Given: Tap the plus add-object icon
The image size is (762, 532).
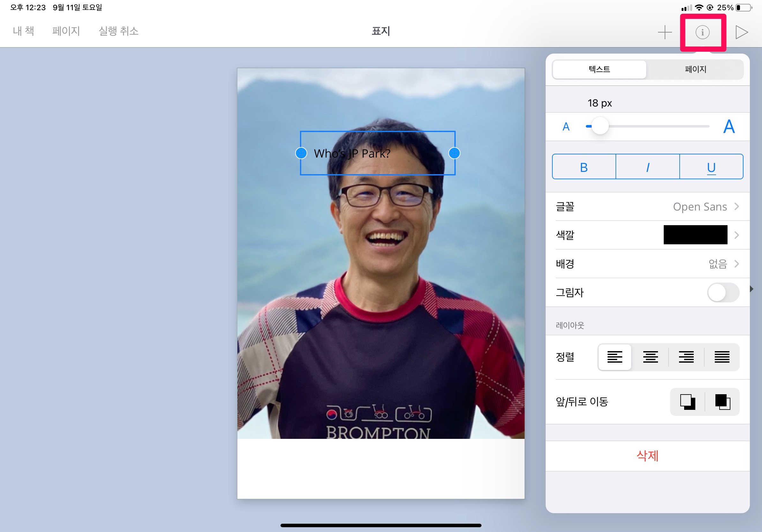Looking at the screenshot, I should (664, 32).
